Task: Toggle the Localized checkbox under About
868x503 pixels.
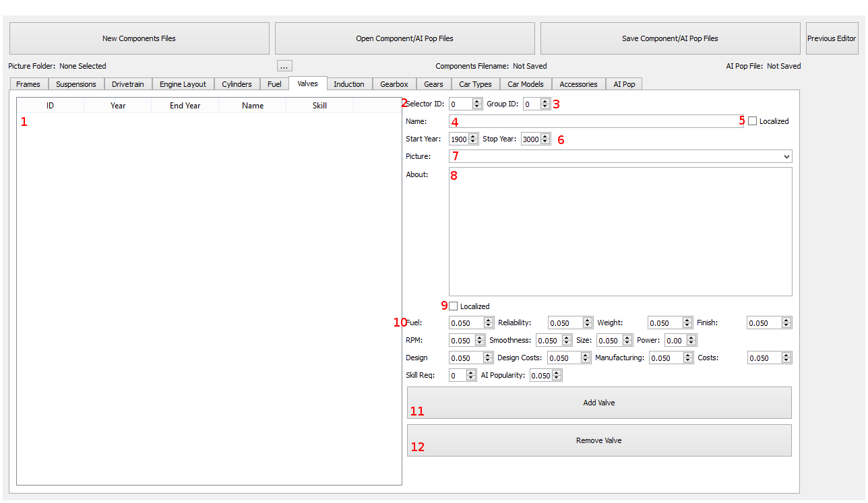Action: coord(453,306)
